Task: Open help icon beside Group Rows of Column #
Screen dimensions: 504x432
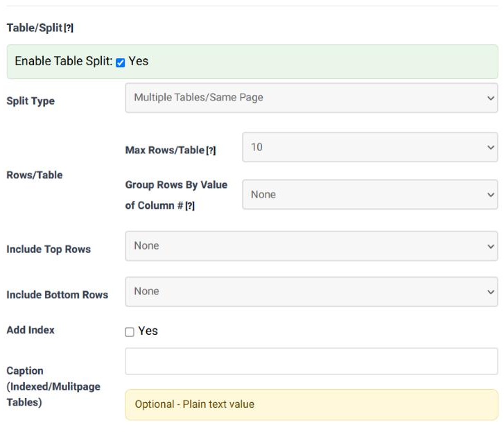Action: (190, 206)
